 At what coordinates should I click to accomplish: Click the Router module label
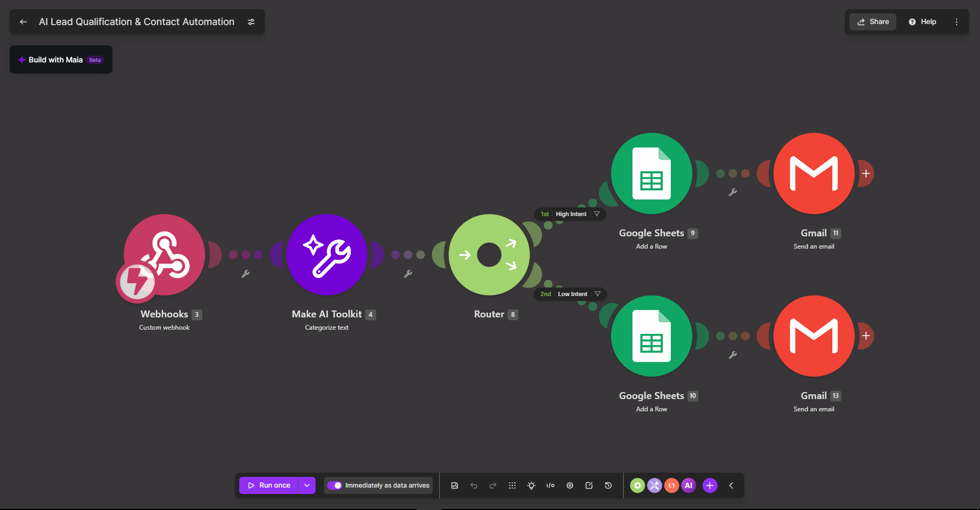[489, 314]
